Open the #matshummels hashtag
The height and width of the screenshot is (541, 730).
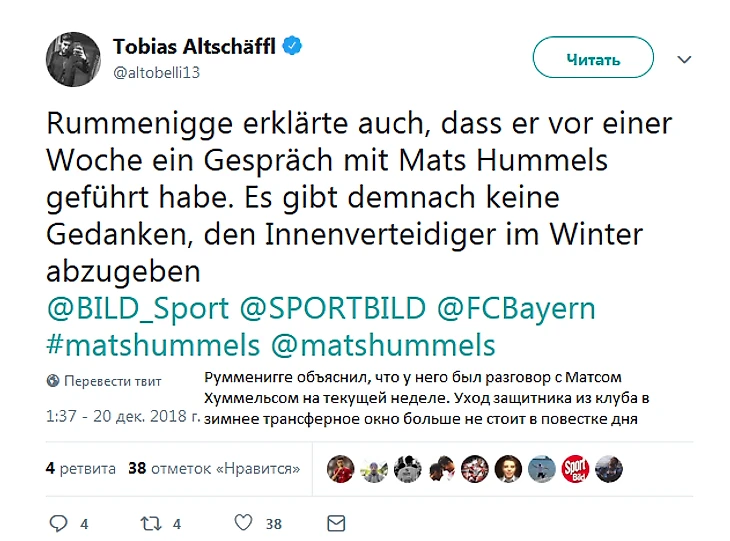coord(153,345)
